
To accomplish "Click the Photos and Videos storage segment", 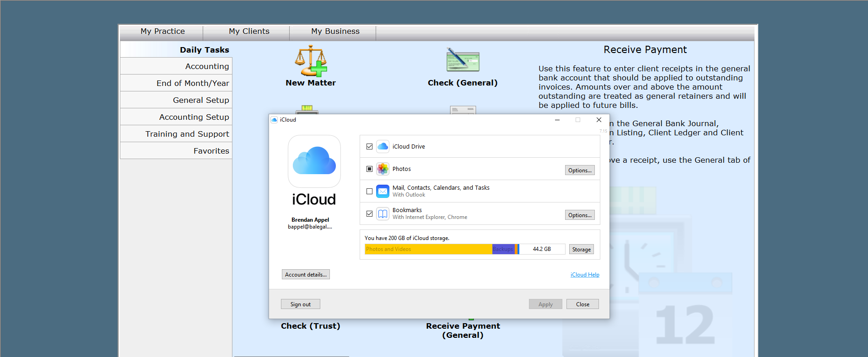I will tap(428, 249).
